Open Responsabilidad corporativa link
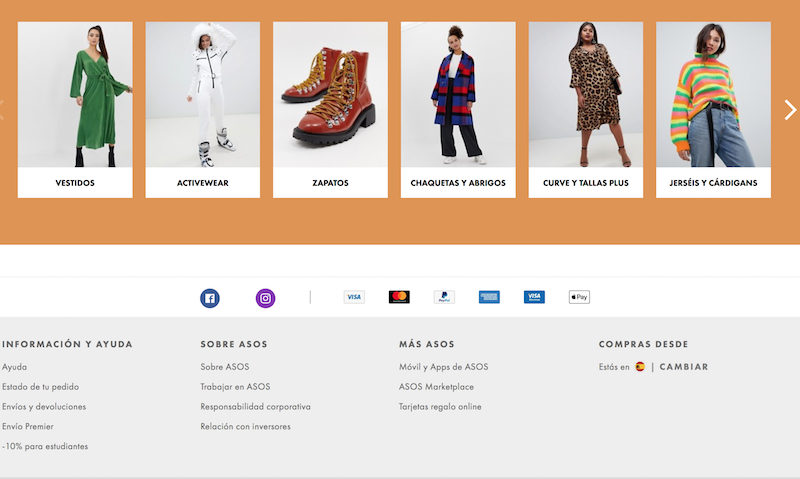The height and width of the screenshot is (479, 800). [256, 407]
